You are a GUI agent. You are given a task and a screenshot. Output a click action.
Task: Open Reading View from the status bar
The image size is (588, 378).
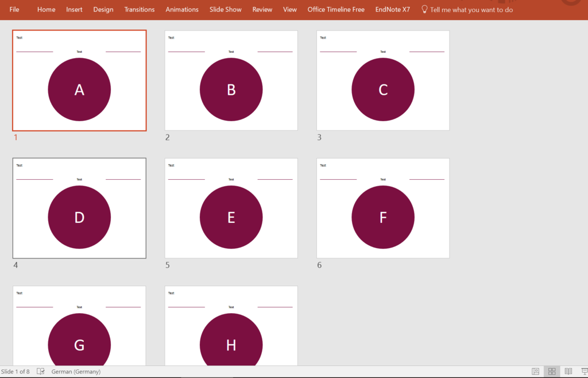[568, 372]
